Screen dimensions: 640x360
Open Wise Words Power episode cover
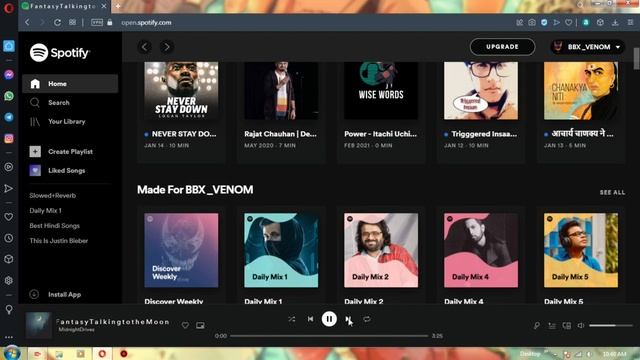[381, 91]
